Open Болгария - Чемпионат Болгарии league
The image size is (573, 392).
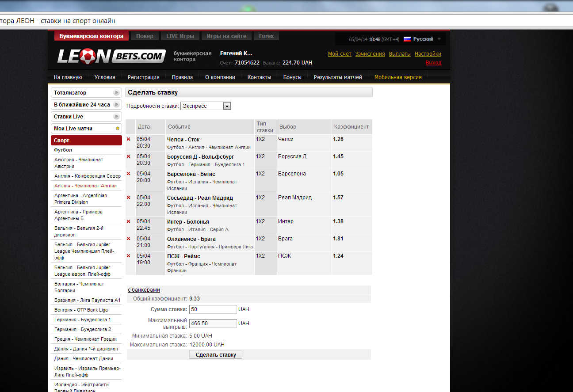coord(79,287)
